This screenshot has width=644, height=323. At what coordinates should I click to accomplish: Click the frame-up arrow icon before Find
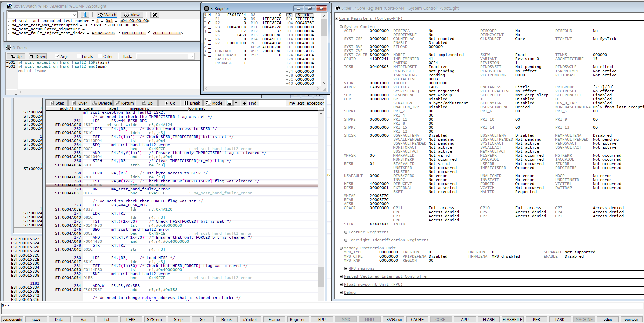(x=237, y=103)
